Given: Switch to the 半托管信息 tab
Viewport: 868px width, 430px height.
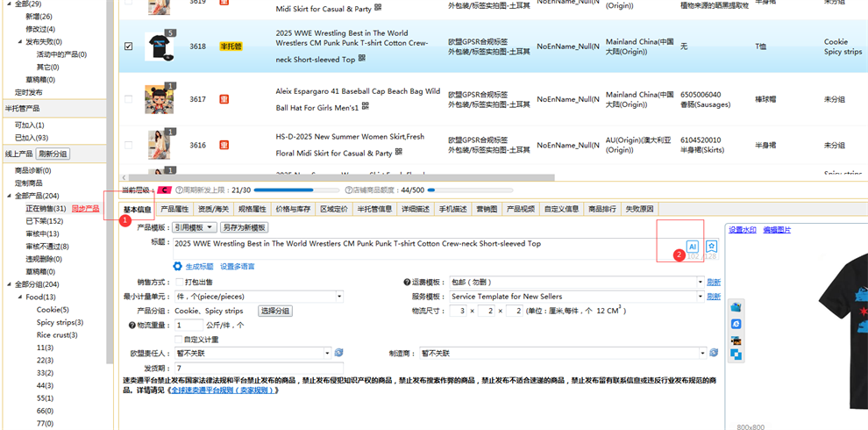Looking at the screenshot, I should 374,210.
